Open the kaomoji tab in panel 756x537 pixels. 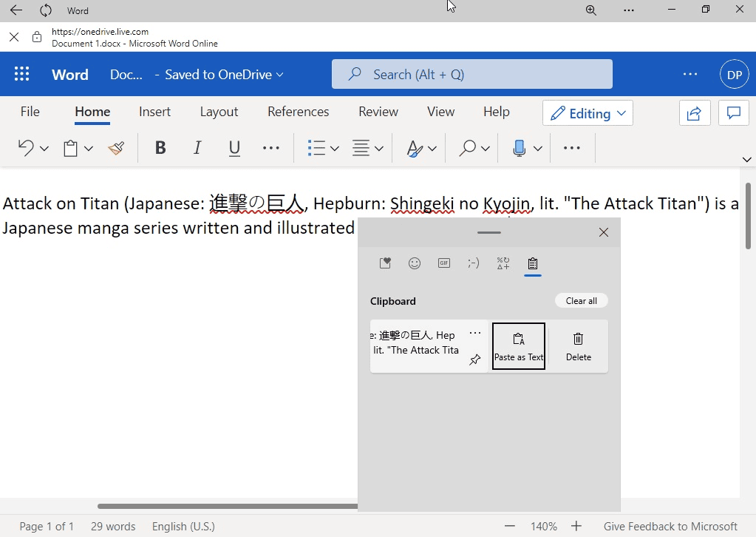coord(474,263)
